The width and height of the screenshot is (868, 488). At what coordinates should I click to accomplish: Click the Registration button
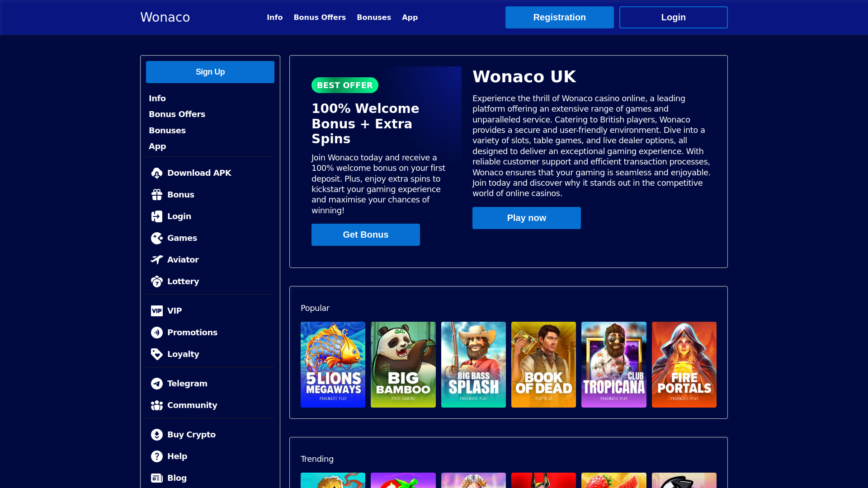(560, 17)
